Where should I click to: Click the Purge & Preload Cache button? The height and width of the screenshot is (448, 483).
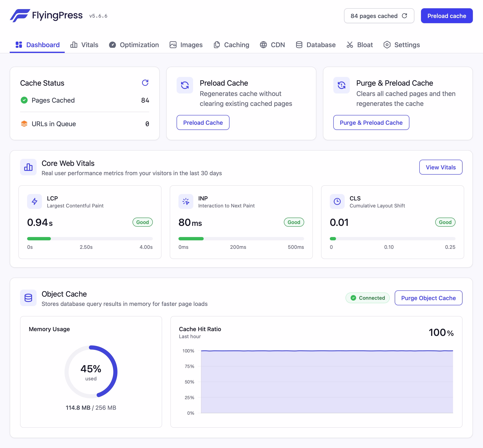(371, 122)
